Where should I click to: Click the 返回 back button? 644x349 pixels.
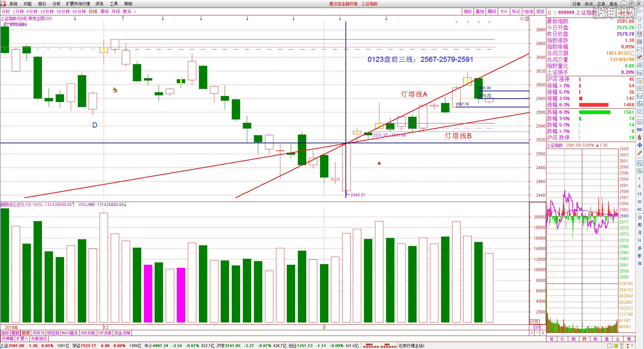(x=540, y=11)
